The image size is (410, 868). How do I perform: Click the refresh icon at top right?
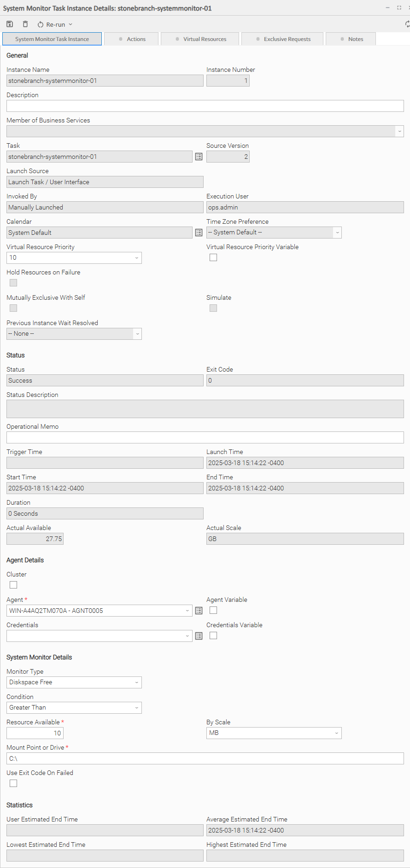click(407, 24)
